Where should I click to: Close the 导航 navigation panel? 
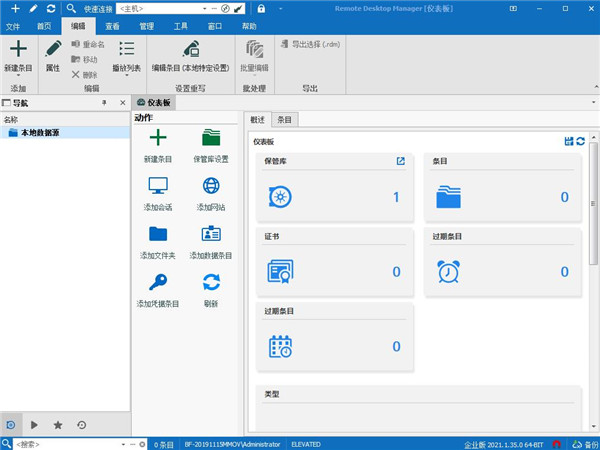click(122, 103)
